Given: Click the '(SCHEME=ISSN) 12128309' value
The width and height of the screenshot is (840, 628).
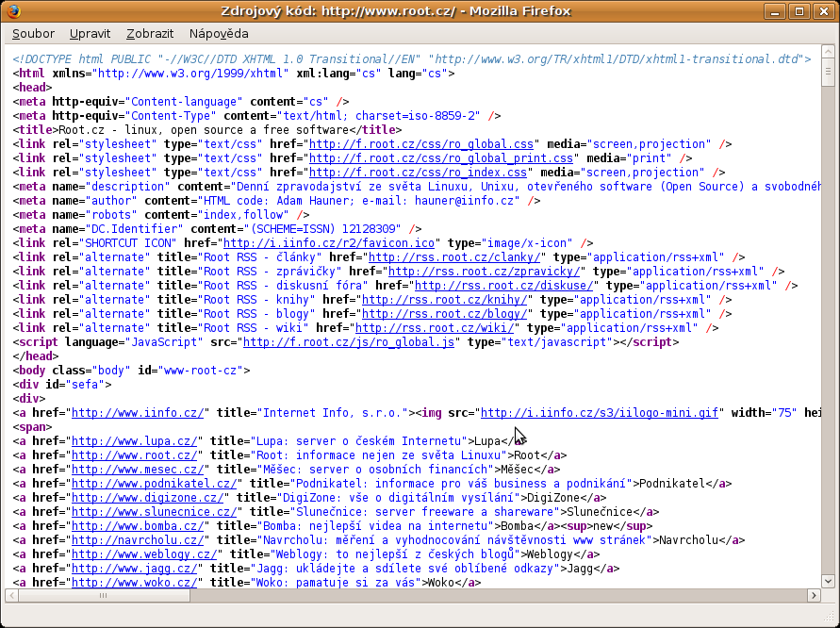Looking at the screenshot, I should [x=325, y=229].
